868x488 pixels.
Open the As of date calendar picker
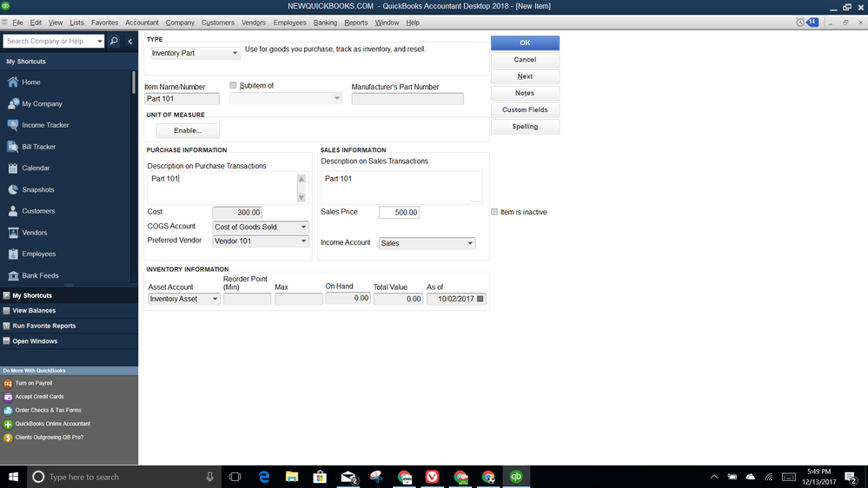tap(480, 299)
